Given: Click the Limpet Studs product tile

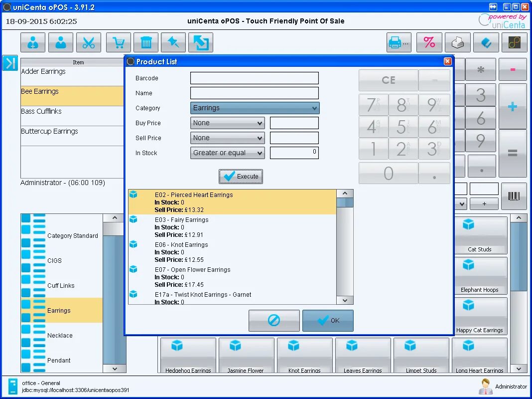Looking at the screenshot, I should coord(421,356).
